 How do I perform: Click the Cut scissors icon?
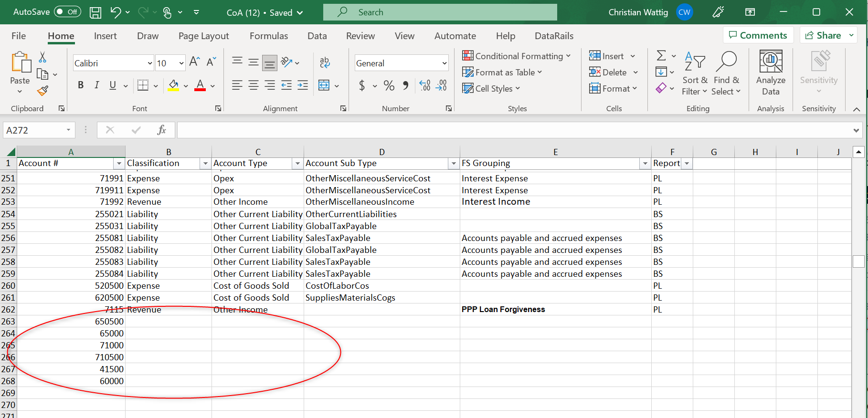(42, 57)
